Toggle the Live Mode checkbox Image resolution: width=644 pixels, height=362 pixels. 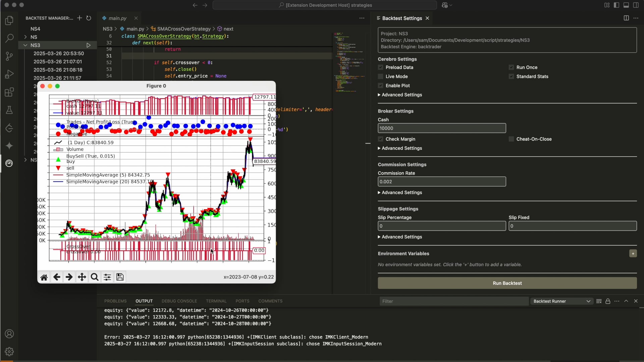pos(380,76)
